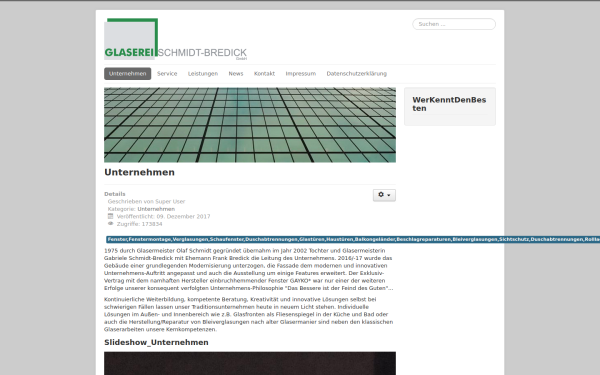Viewport: 600px width, 375px height.
Task: Open the gear options dropdown
Action: (384, 195)
